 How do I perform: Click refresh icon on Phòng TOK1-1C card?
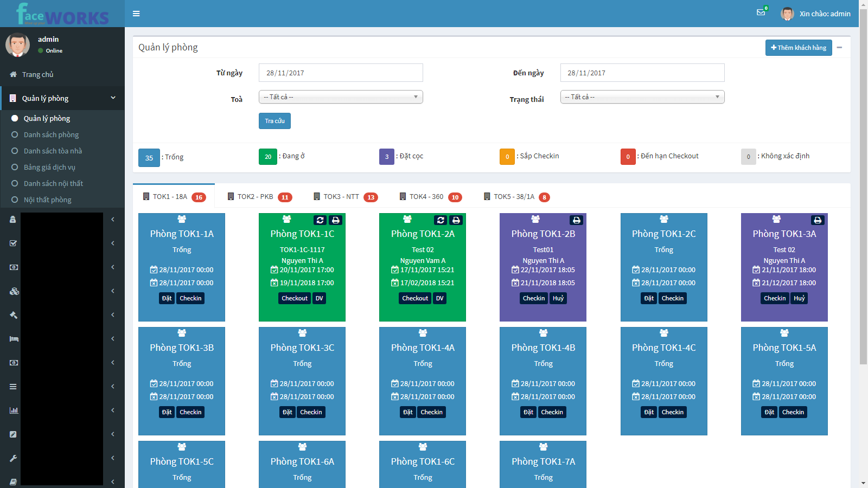pyautogui.click(x=320, y=220)
